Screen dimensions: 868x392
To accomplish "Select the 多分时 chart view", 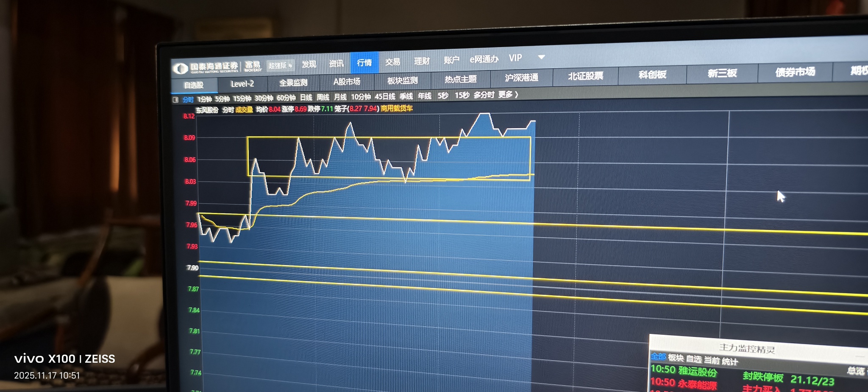I will [x=484, y=95].
